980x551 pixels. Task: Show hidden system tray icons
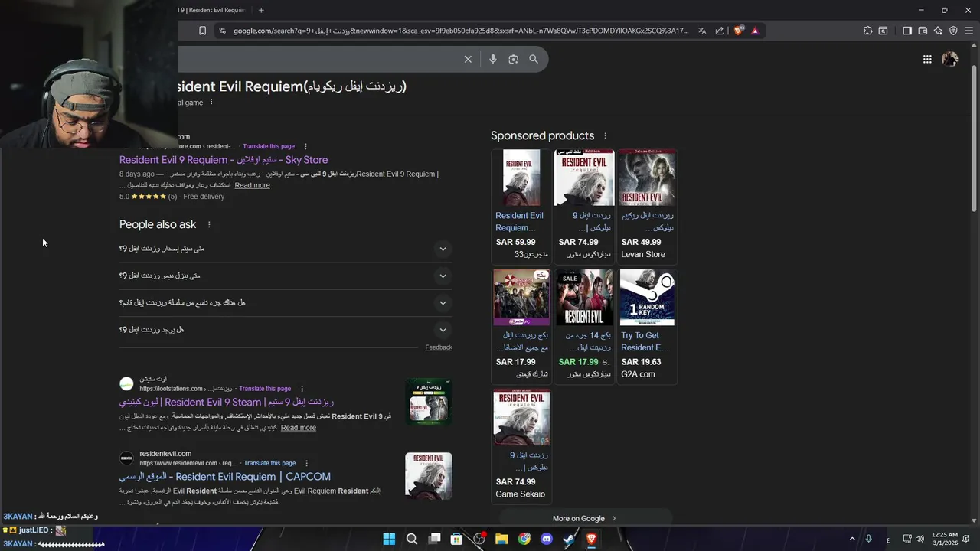coord(852,539)
